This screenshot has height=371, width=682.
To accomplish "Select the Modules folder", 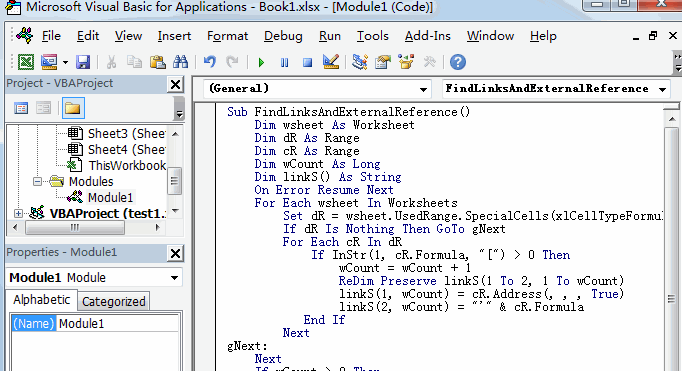I will point(91,181).
